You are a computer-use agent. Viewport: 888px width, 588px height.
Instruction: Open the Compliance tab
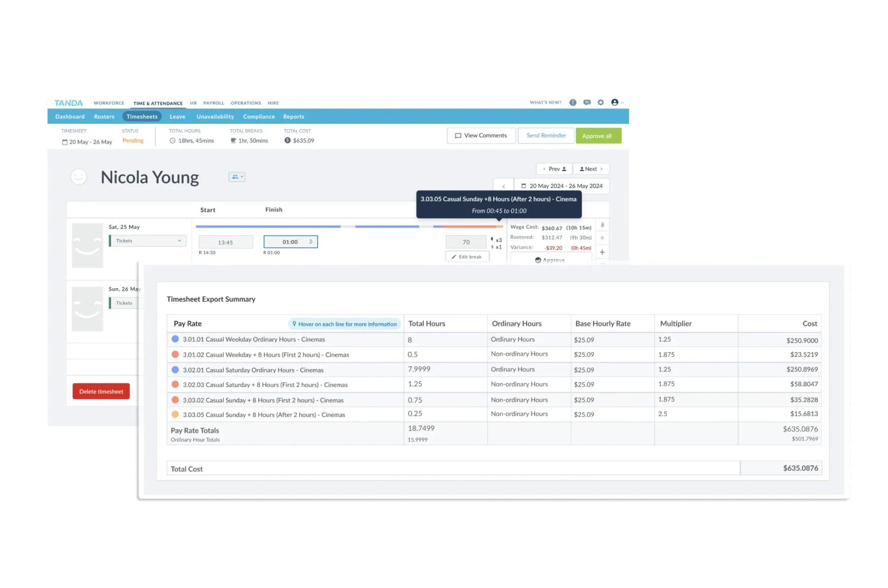click(x=259, y=117)
